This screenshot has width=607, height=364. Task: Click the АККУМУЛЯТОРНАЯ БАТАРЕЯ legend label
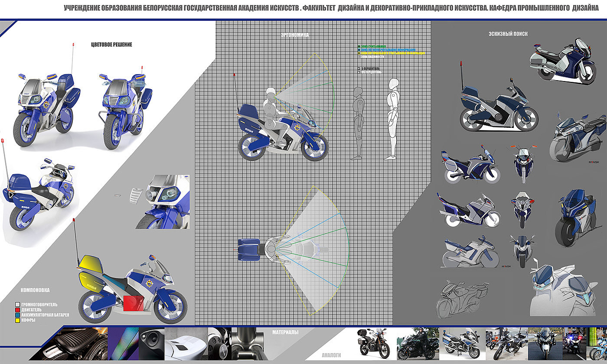tap(45, 314)
